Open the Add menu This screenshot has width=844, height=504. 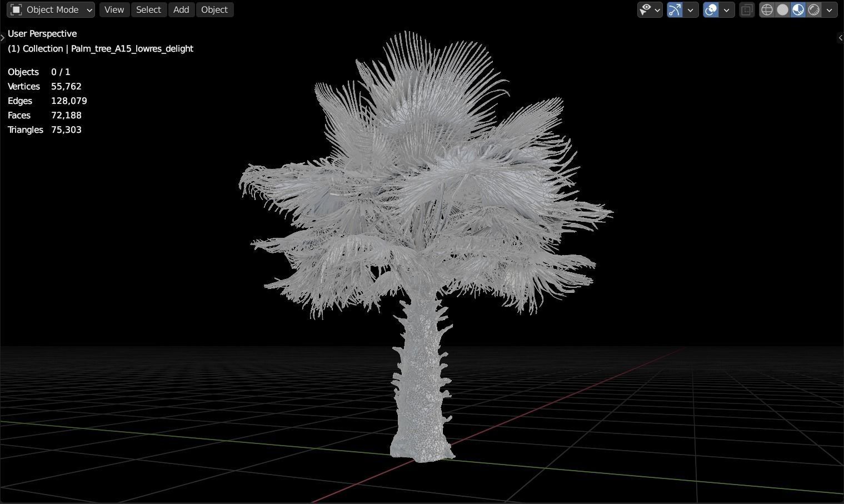coord(181,9)
